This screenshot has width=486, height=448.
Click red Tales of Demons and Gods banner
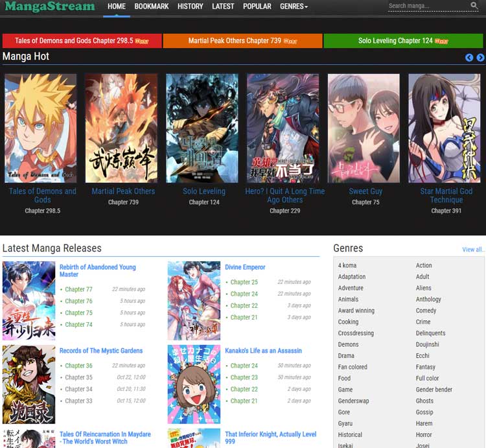click(82, 41)
